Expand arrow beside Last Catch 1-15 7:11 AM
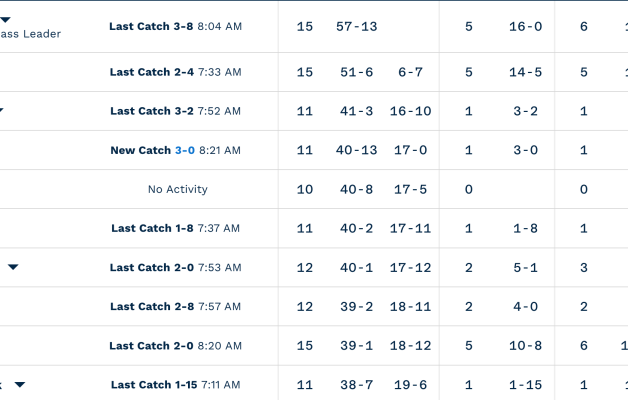The height and width of the screenshot is (400, 628). pyautogui.click(x=19, y=385)
